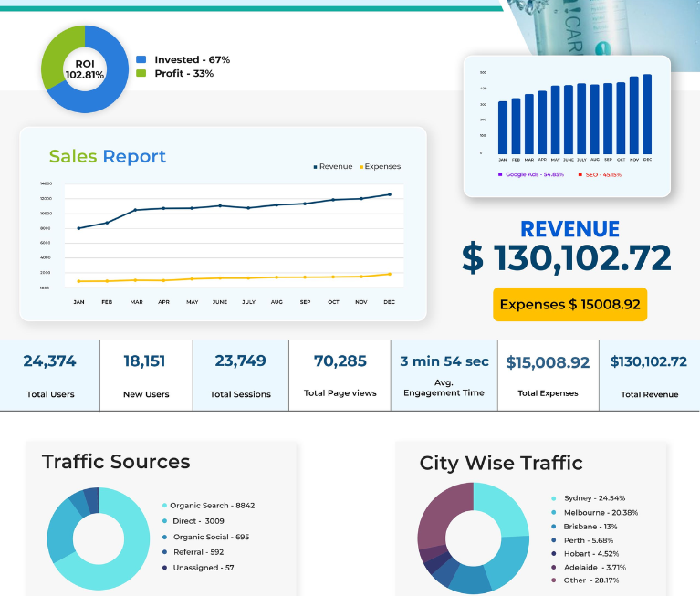The width and height of the screenshot is (700, 596).
Task: Open the Total Revenue $130,102.72 card
Action: (650, 375)
